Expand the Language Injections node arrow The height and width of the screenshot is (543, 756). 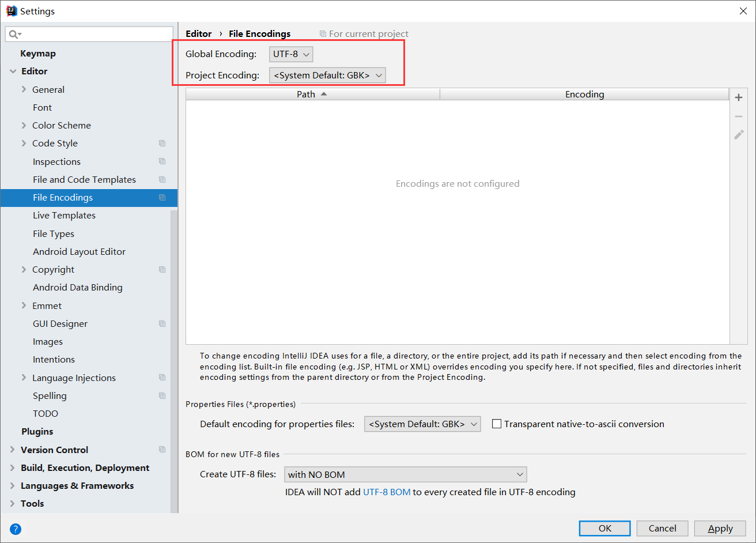24,378
